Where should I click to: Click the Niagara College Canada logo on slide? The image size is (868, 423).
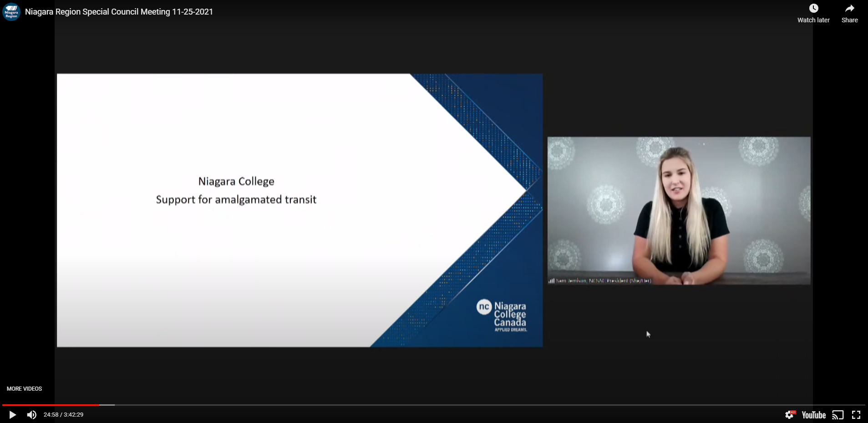pos(502,315)
